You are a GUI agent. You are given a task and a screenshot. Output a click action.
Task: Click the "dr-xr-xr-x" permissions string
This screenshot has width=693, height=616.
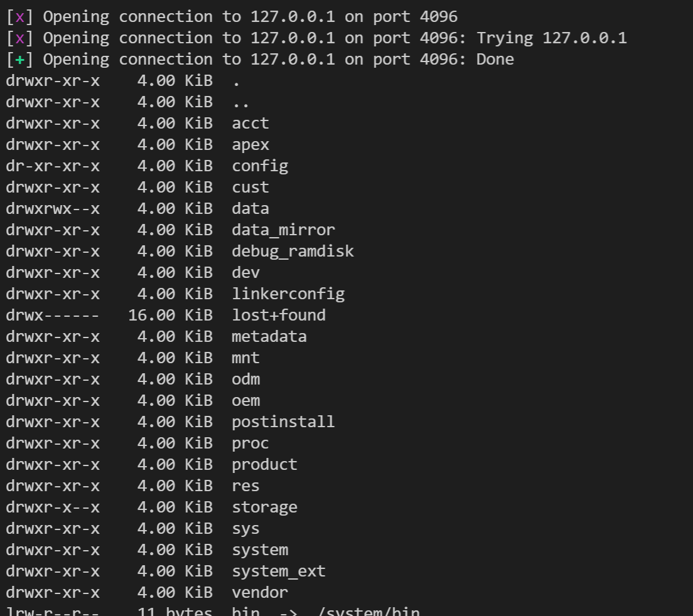[x=53, y=166]
